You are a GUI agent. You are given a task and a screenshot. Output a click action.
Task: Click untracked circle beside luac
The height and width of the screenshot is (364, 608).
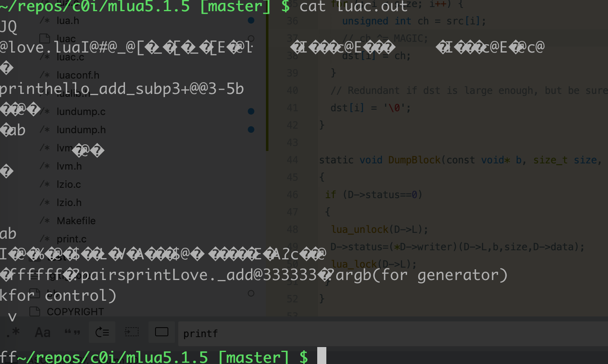point(251,38)
